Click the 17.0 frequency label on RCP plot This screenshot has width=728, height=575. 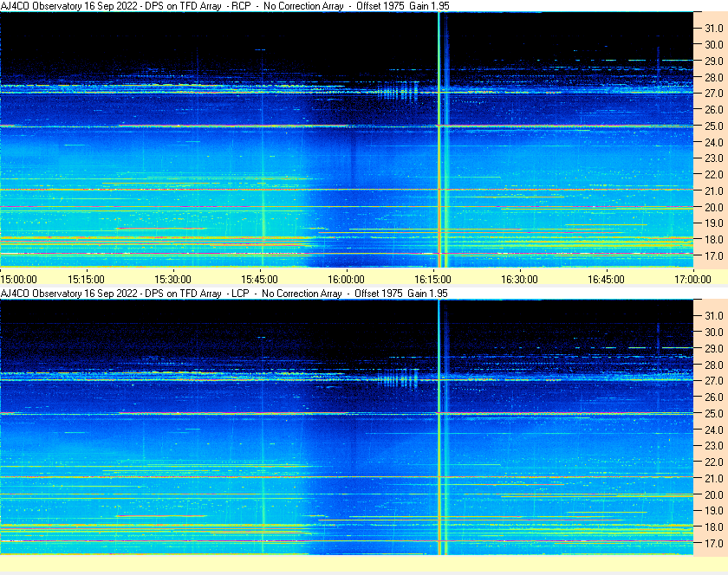(x=714, y=255)
